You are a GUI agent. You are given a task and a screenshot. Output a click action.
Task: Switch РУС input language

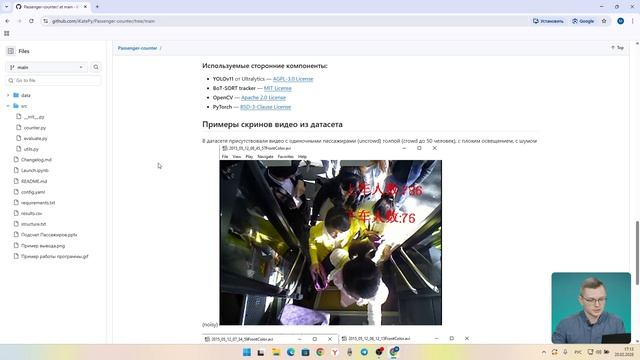578,352
